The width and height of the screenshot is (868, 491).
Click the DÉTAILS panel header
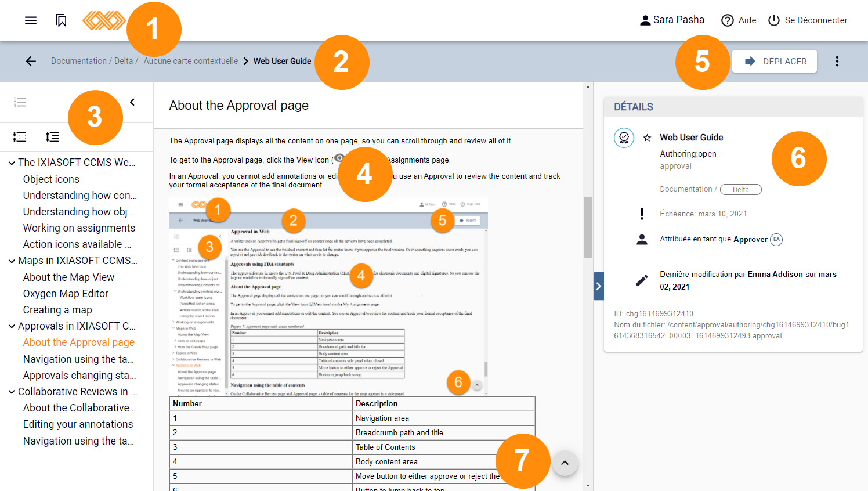[x=733, y=107]
